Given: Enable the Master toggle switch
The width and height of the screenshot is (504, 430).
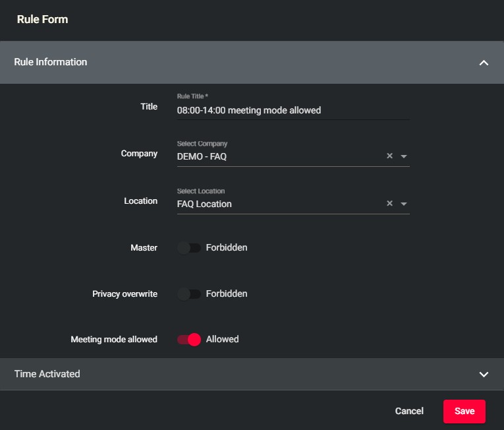Looking at the screenshot, I should pos(189,248).
